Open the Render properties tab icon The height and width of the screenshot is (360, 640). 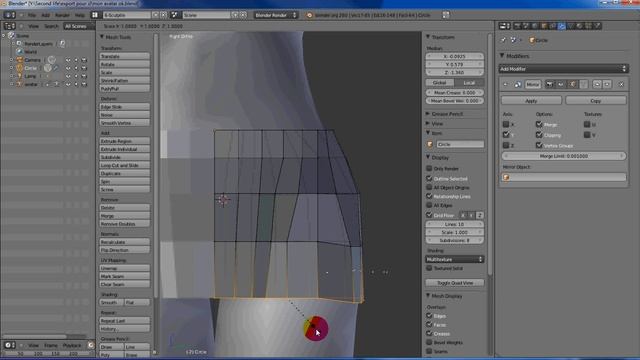pyautogui.click(x=517, y=26)
